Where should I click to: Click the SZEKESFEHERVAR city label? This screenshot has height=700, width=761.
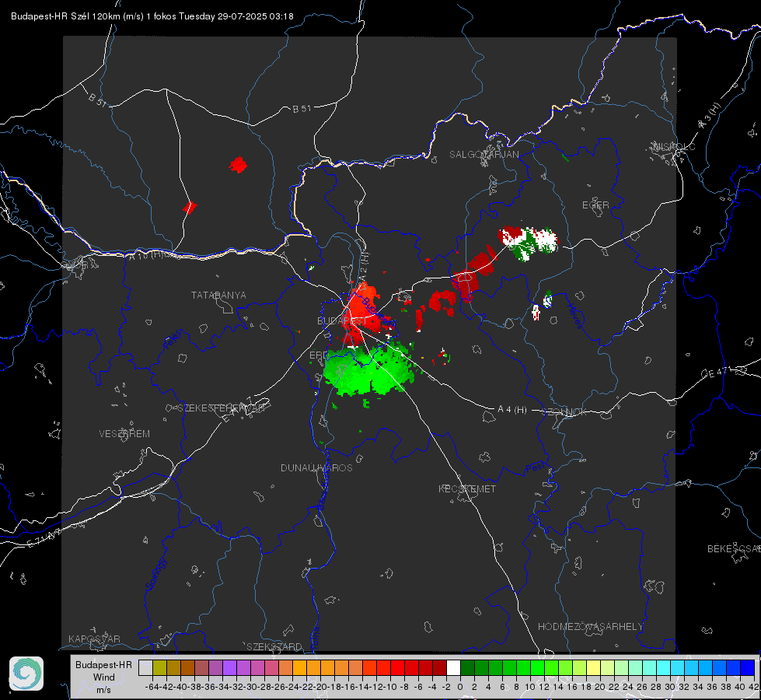221,408
